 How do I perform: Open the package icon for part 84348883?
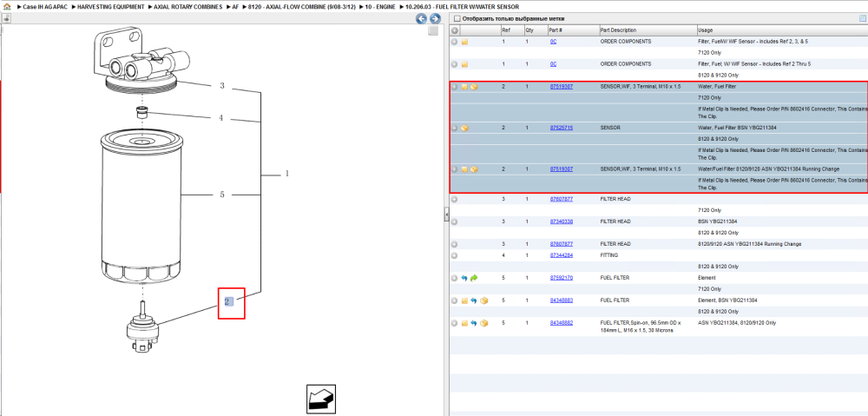[483, 300]
